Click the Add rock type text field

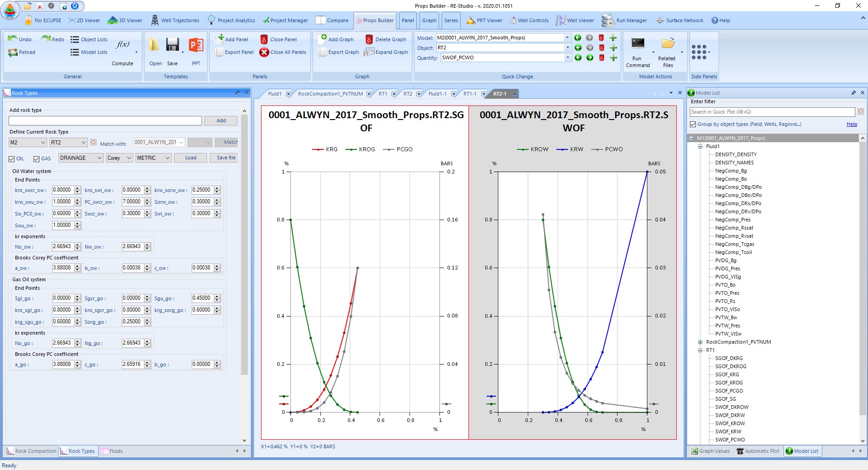(x=105, y=120)
